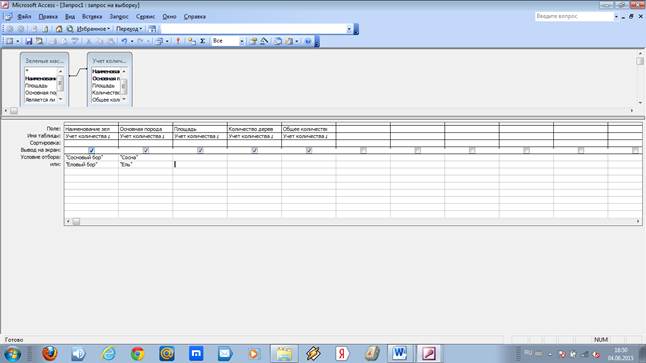
Task: Click the Сортировка cell under Площадь
Action: pos(200,143)
